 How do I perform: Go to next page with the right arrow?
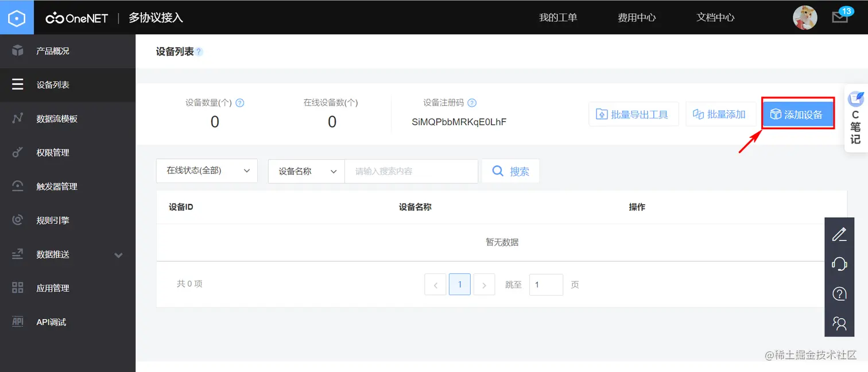tap(485, 285)
